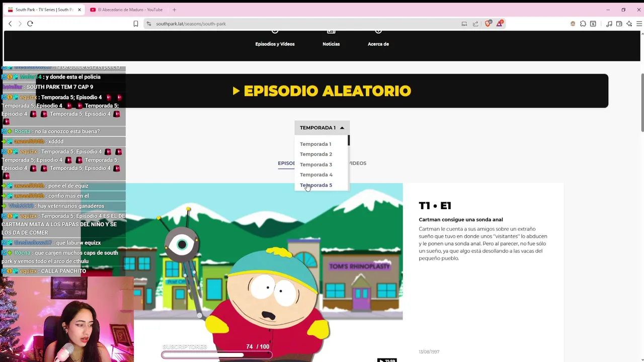Choose Temporada 4 from the list
Screen dimensions: 644x362
(316, 175)
